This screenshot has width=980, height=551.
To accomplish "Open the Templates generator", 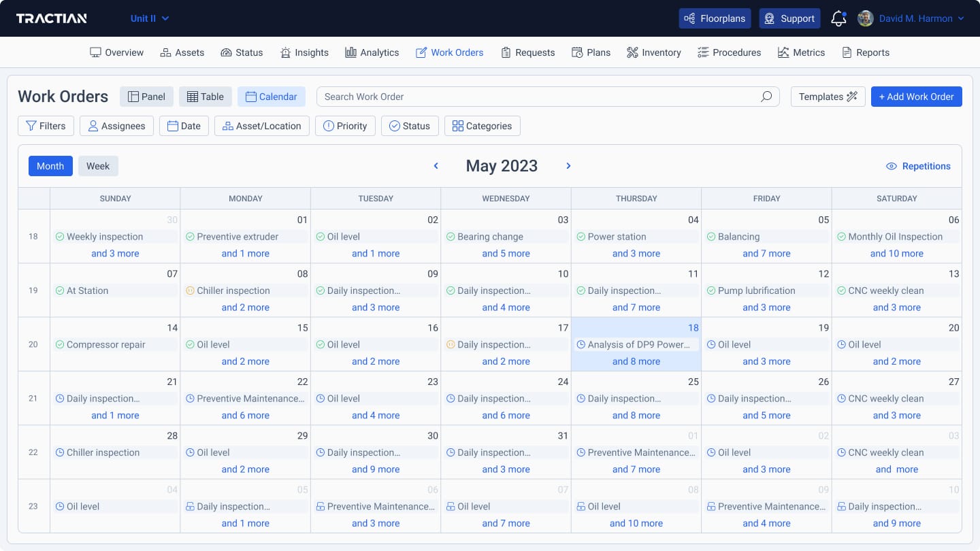I will point(828,96).
